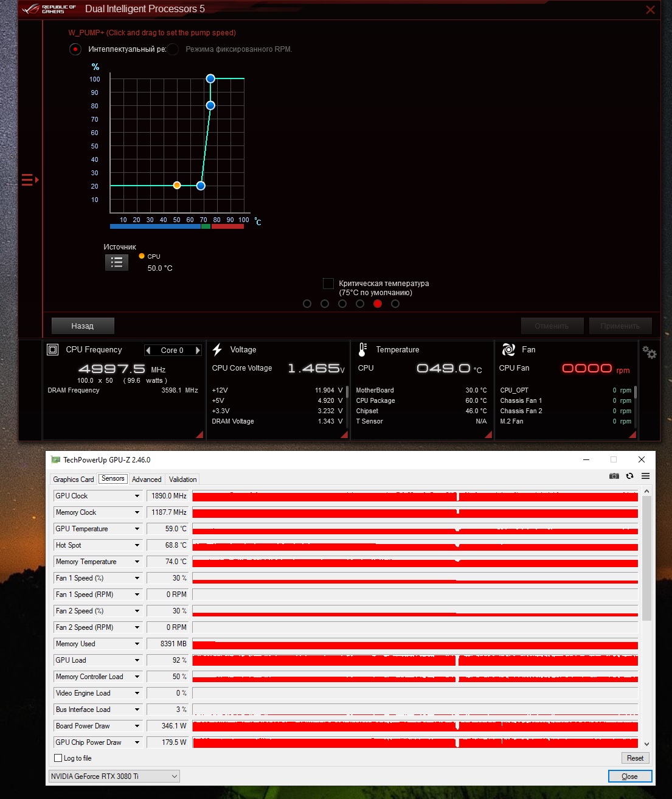
Task: Click the CPU Frequency chip icon
Action: click(53, 349)
